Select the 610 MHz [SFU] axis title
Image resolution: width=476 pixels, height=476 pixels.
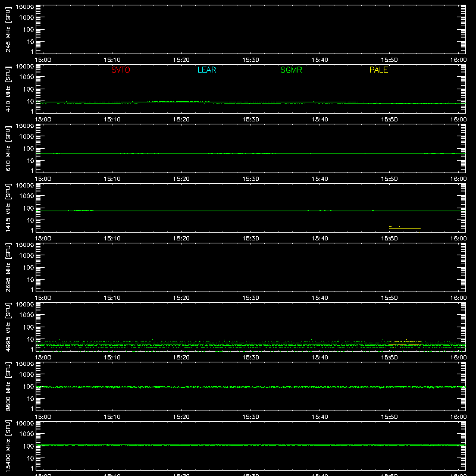pos(8,149)
